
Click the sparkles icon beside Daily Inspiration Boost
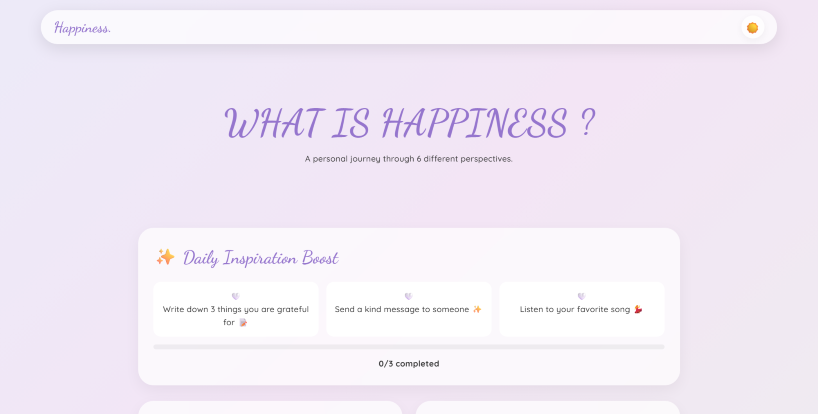tap(165, 258)
